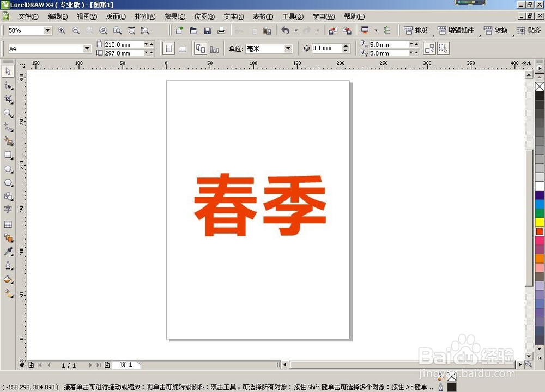Activate the Zoom tool
The height and width of the screenshot is (392, 545).
pyautogui.click(x=8, y=113)
